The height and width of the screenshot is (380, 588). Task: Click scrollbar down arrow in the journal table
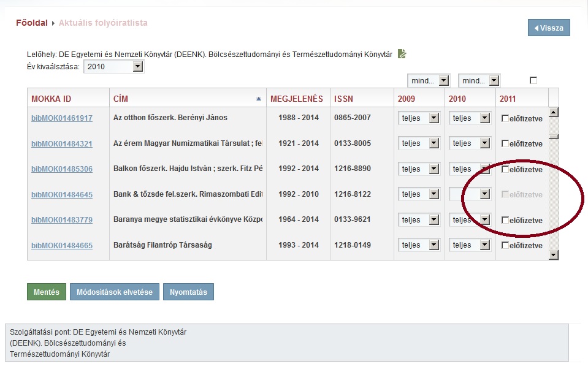click(x=554, y=255)
